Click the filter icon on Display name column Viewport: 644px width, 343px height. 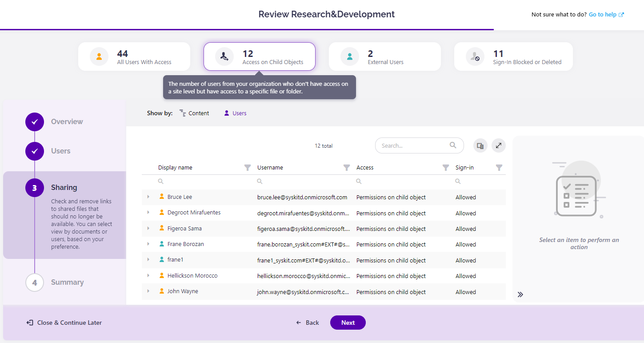point(248,168)
